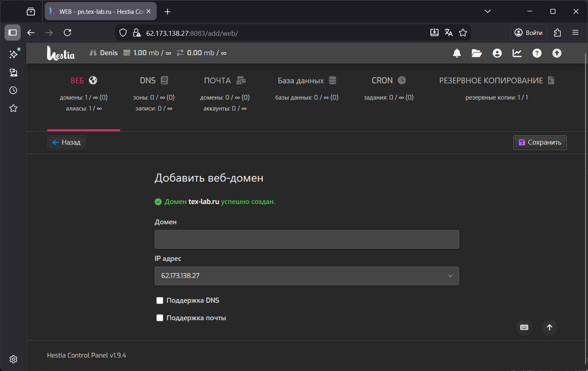The image size is (588, 371).
Task: Open the help question mark icon
Action: (537, 53)
